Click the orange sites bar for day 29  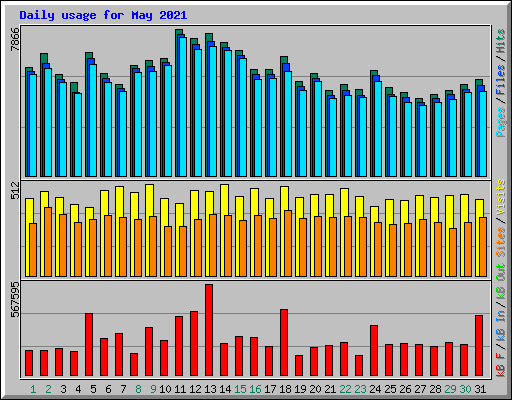(453, 252)
